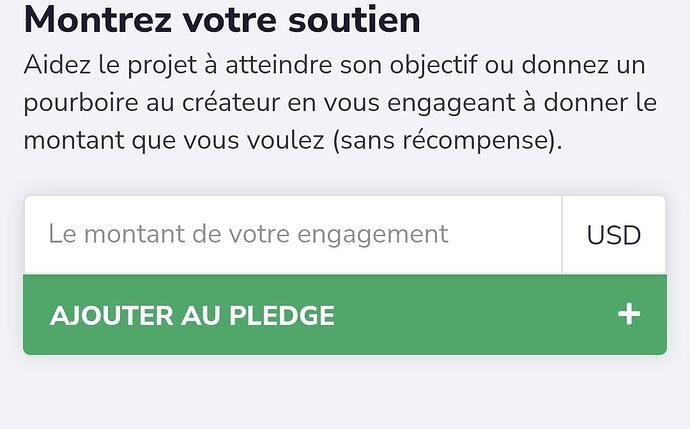The width and height of the screenshot is (690, 429).
Task: Click the divider between input and USD
Action: (562, 235)
